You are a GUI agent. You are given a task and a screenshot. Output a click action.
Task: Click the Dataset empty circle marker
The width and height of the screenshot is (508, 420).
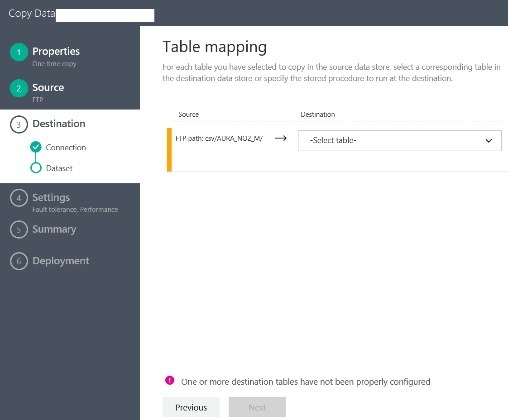36,168
